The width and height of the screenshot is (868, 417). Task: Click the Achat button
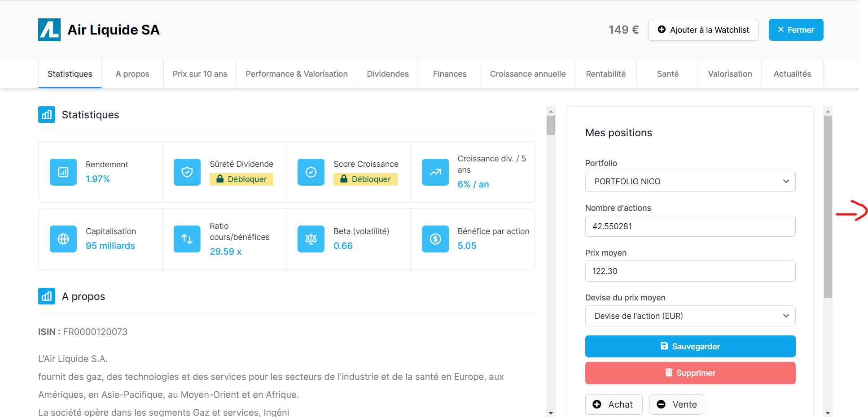point(614,404)
